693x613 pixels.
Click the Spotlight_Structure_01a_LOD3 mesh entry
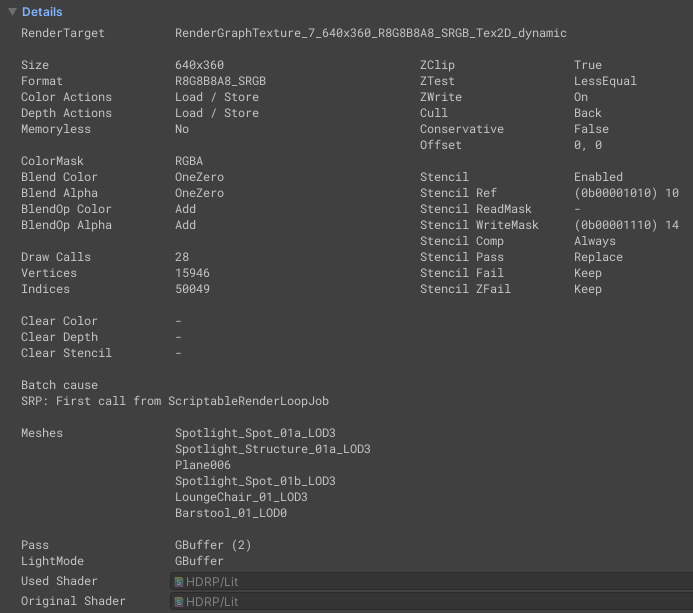point(272,449)
